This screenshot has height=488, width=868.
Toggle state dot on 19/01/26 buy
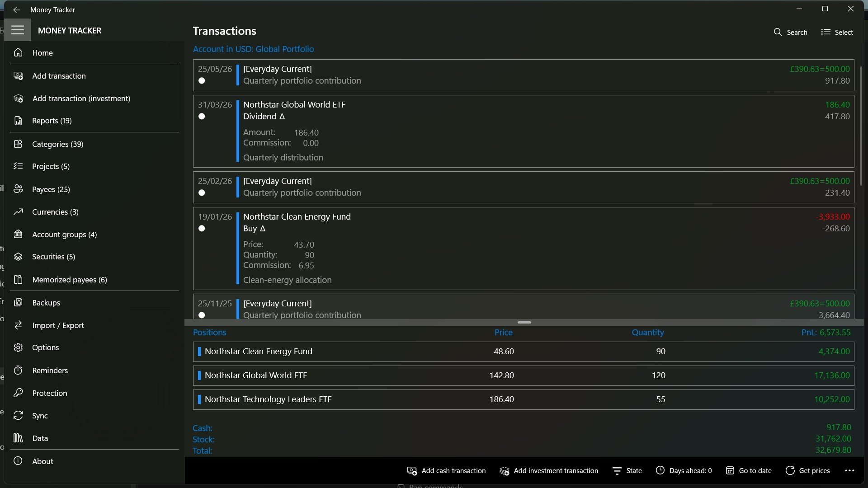click(x=202, y=229)
